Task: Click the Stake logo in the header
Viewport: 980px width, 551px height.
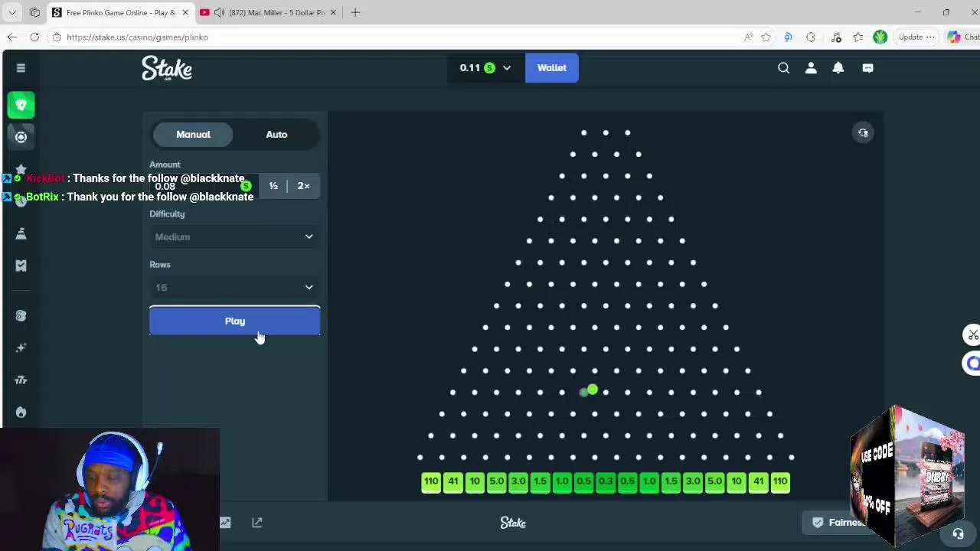Action: (x=167, y=68)
